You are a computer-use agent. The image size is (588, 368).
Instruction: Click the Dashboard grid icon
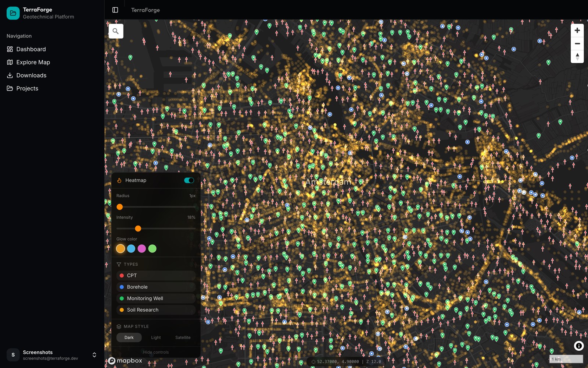[x=10, y=49]
